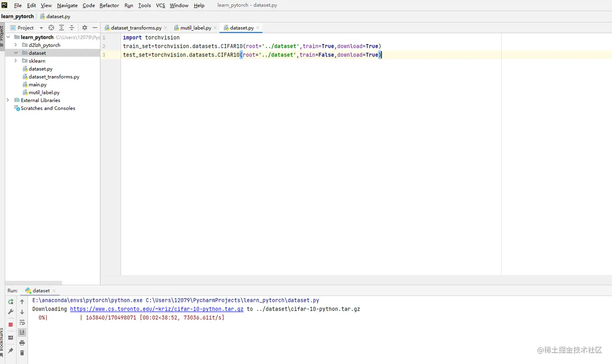
Task: Expand External Libraries node
Action: tap(8, 100)
